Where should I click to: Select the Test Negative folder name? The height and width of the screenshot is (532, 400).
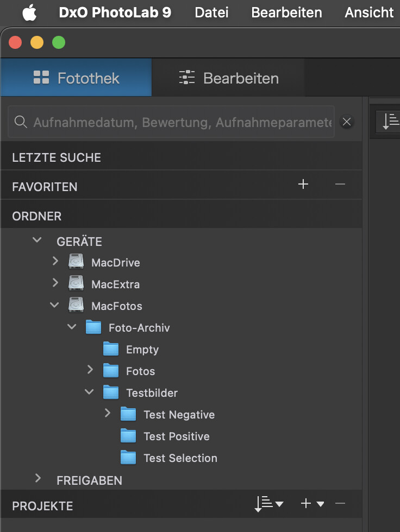coord(179,415)
